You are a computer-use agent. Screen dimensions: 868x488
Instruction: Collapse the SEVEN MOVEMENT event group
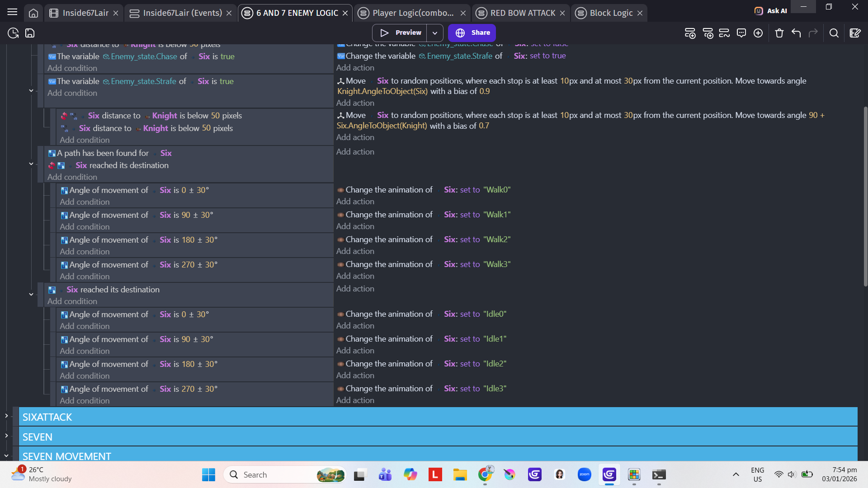6,455
